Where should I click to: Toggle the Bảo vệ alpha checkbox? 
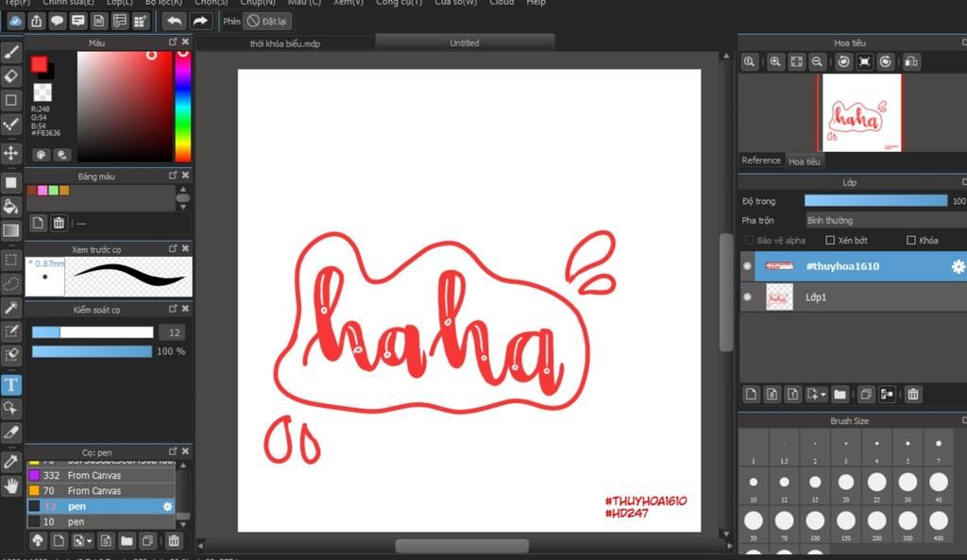click(749, 241)
